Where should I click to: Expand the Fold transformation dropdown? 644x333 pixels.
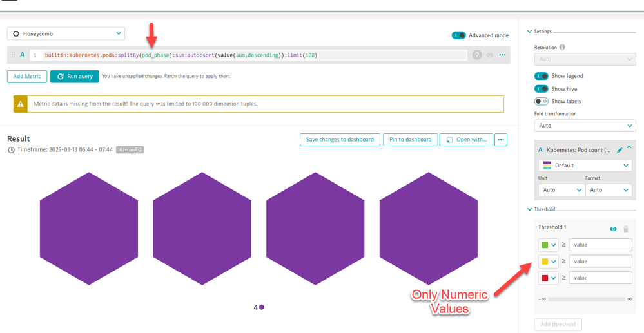(x=585, y=126)
